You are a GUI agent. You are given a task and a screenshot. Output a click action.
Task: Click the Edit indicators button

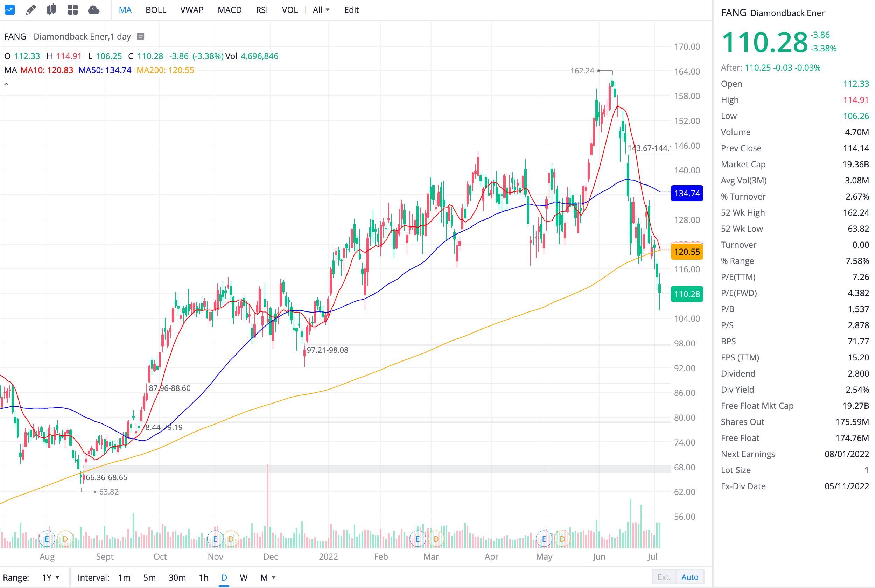pyautogui.click(x=351, y=10)
